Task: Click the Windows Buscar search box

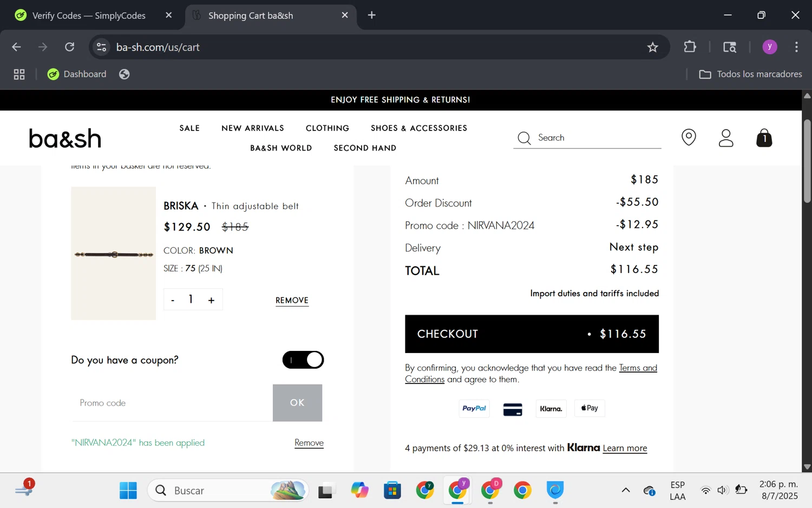Action: [228, 491]
